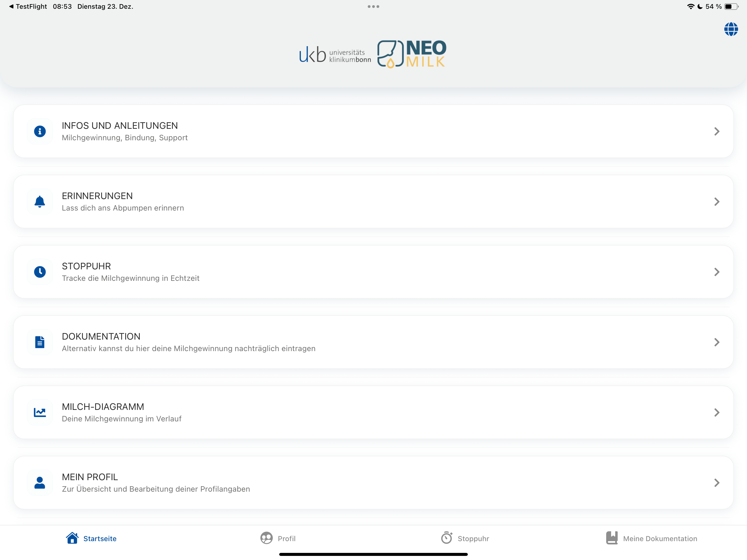Image resolution: width=747 pixels, height=560 pixels.
Task: Open INFOS UND ANLEITUNGEN card
Action: coord(373,132)
